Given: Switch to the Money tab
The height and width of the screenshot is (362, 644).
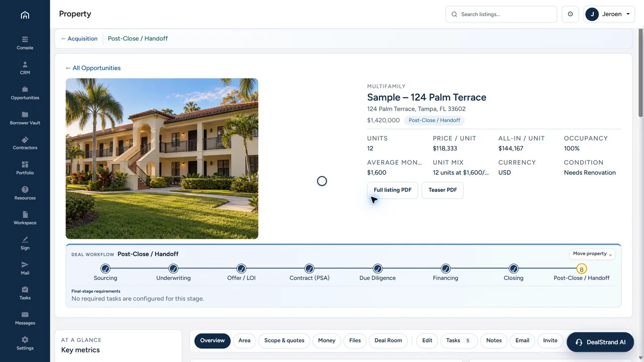Looking at the screenshot, I should tap(327, 340).
